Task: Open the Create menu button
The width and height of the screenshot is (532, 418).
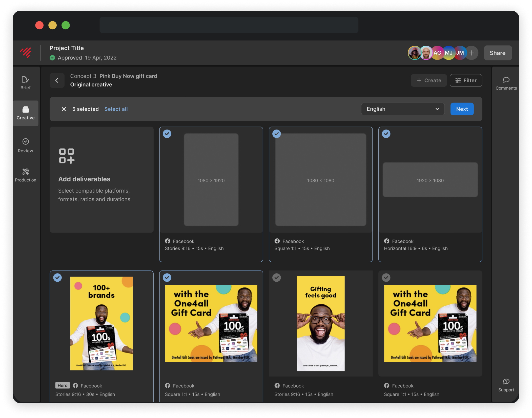Action: click(428, 80)
